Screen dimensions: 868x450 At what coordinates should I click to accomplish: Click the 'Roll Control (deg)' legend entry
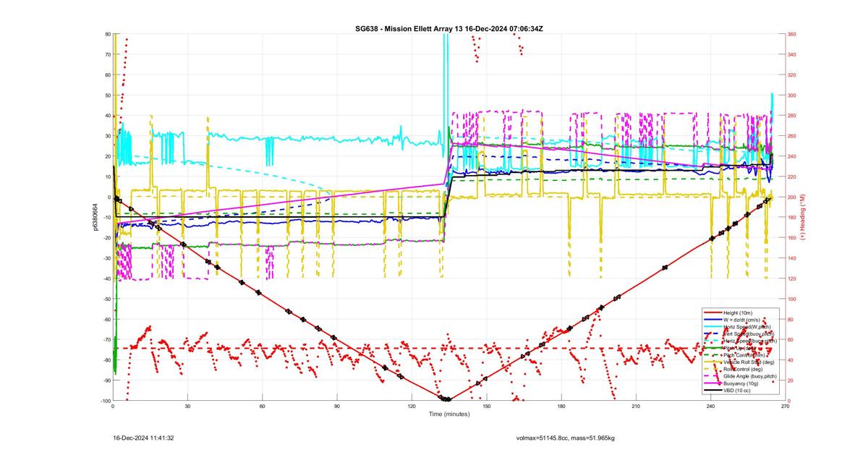click(744, 369)
